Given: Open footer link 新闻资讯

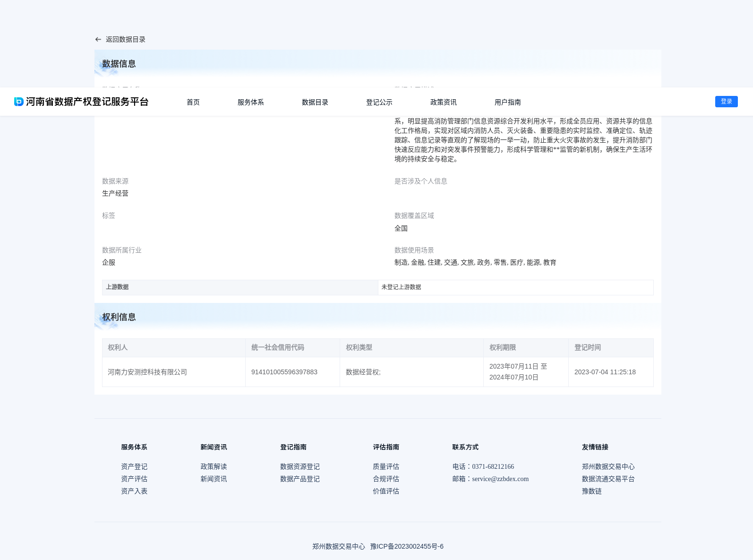Looking at the screenshot, I should [214, 479].
